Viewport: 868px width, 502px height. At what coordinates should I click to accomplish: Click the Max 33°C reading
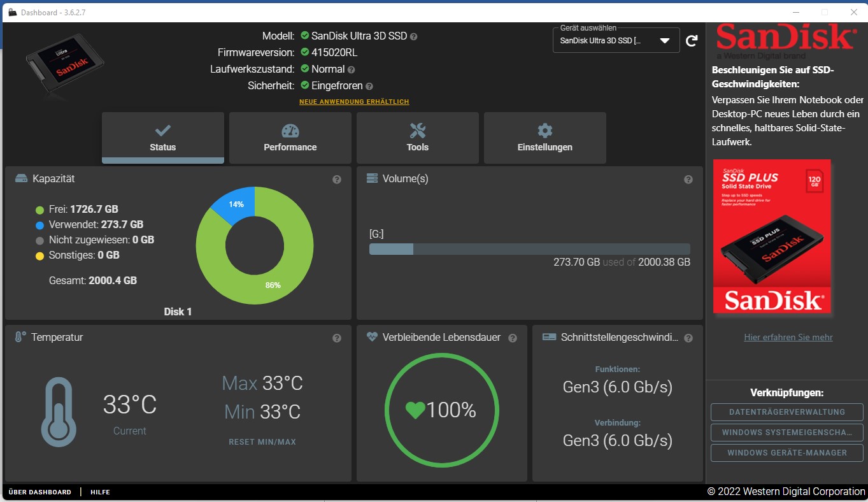pos(262,384)
